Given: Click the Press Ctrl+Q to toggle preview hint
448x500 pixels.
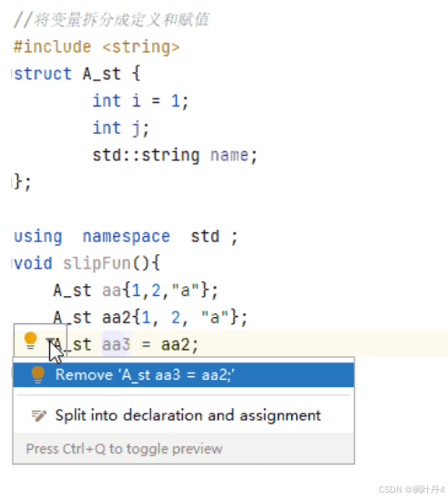Looking at the screenshot, I should [124, 449].
